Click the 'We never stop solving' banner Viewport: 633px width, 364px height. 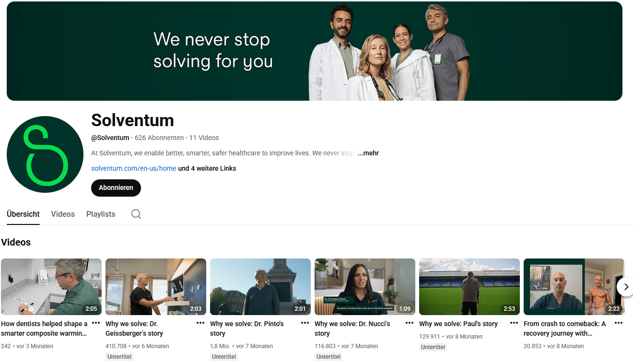tap(314, 51)
